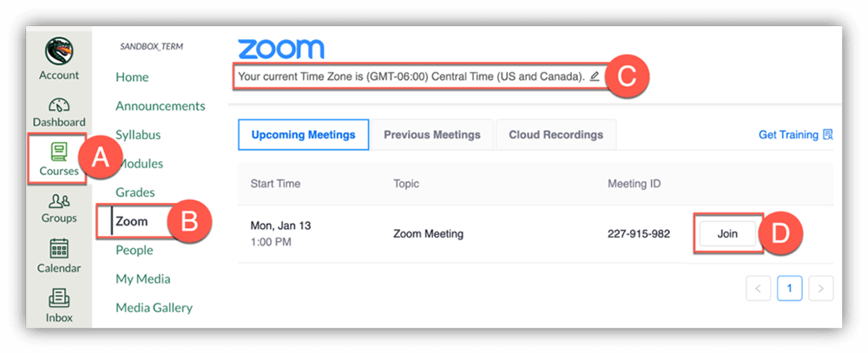Open the People course link
This screenshot has width=868, height=353.
[x=135, y=250]
